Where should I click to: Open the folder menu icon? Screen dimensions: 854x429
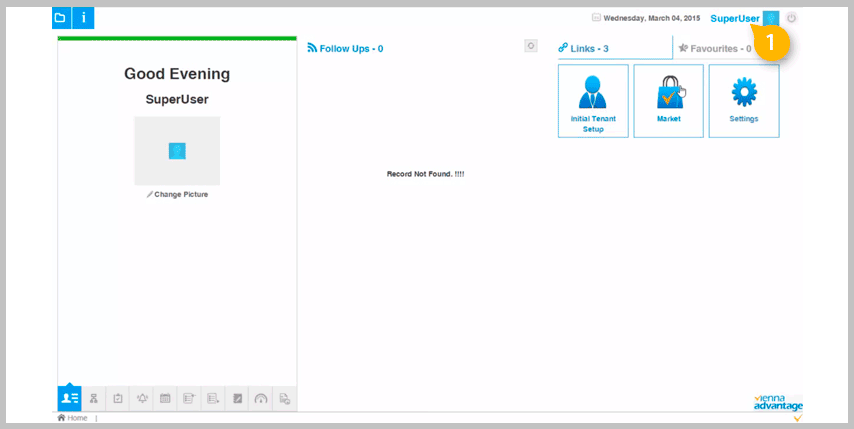tap(61, 18)
